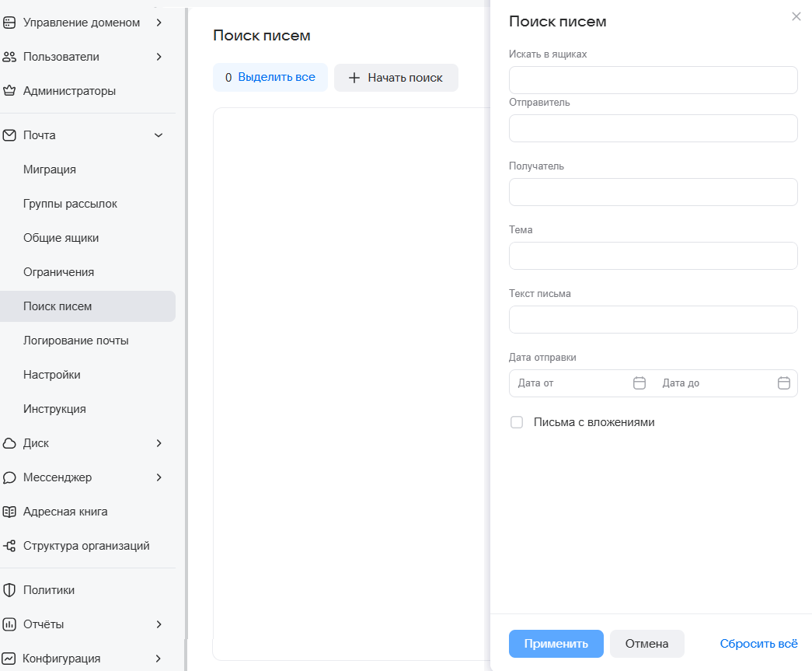Enable 'Письма с вложениями' checkbox
The image size is (812, 671).
(517, 422)
